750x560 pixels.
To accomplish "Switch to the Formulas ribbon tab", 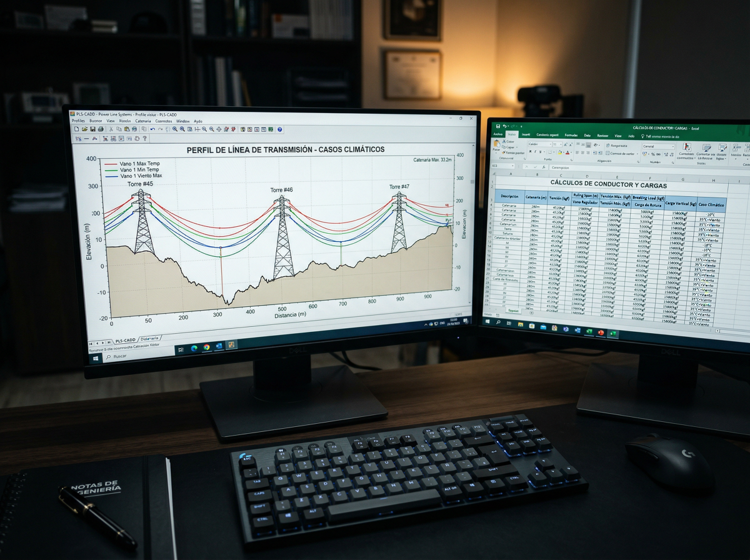I will pos(571,135).
